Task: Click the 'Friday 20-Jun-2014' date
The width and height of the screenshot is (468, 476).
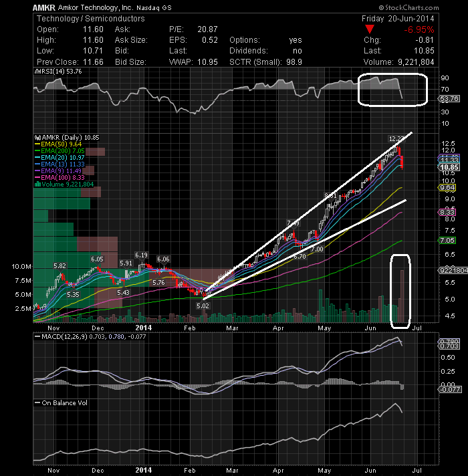Action: 398,19
